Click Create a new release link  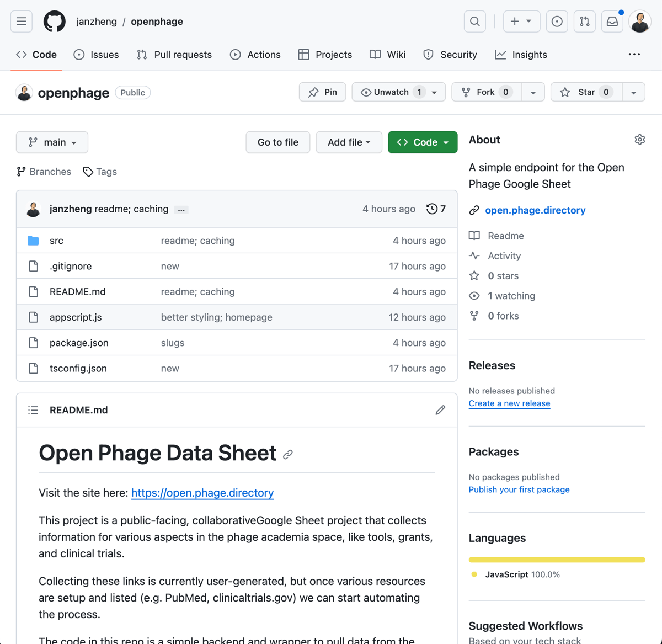509,403
